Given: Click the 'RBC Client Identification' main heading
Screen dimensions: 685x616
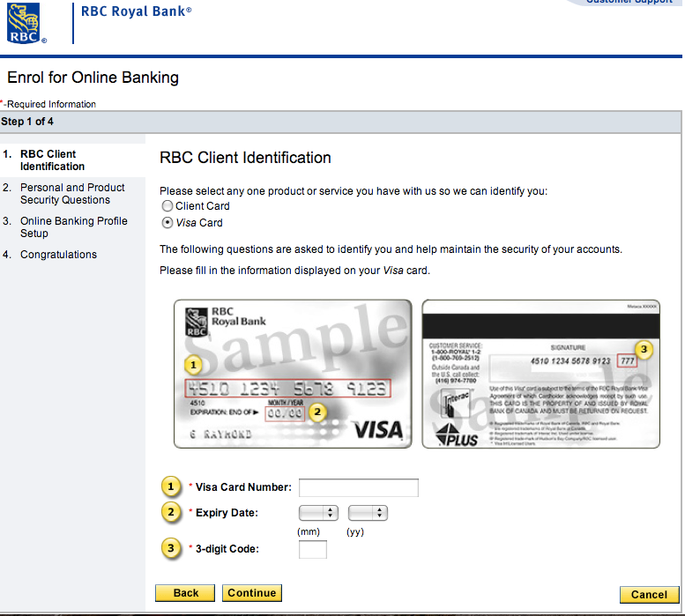Looking at the screenshot, I should pyautogui.click(x=245, y=158).
